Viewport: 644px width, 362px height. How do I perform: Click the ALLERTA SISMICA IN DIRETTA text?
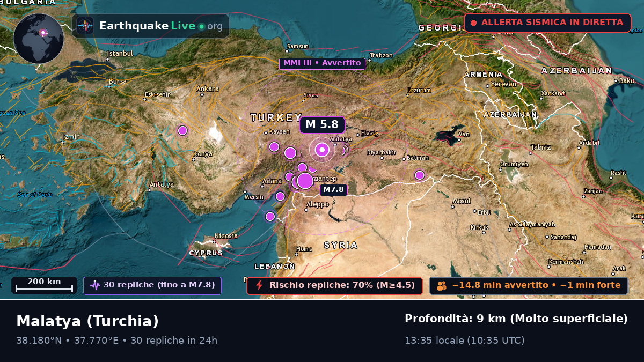click(x=552, y=23)
